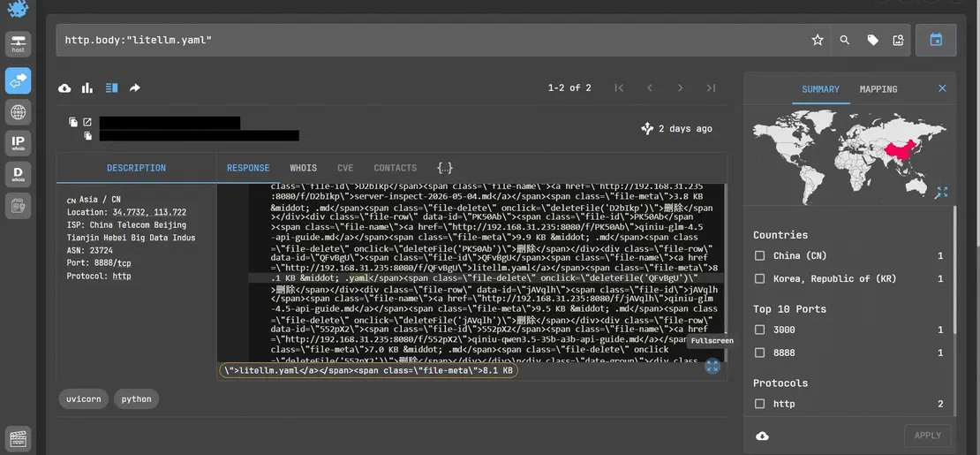Click the summary panel vertical scrollbar
Image resolution: width=980 pixels, height=455 pixels.
[x=954, y=269]
